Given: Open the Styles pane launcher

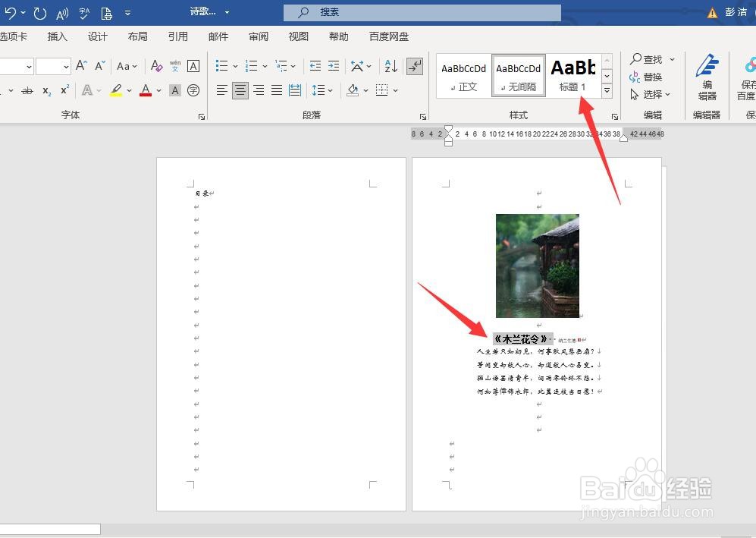Looking at the screenshot, I should point(615,116).
